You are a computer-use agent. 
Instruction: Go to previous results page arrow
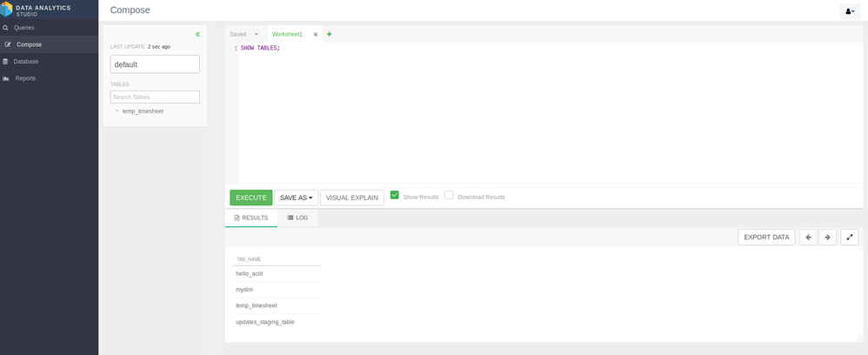coord(808,237)
